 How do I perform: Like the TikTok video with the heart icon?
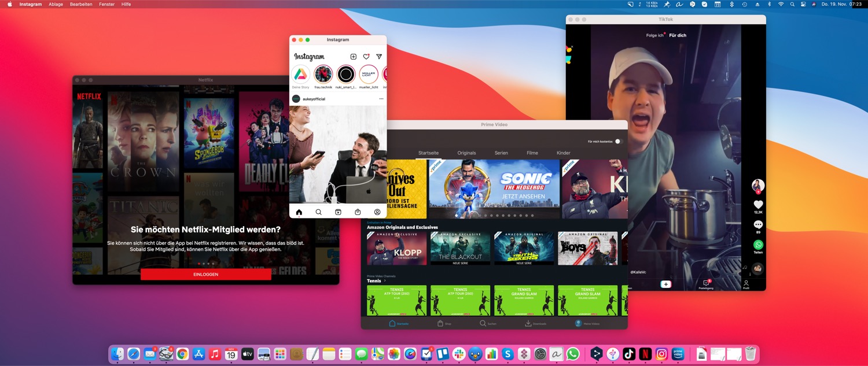point(758,205)
